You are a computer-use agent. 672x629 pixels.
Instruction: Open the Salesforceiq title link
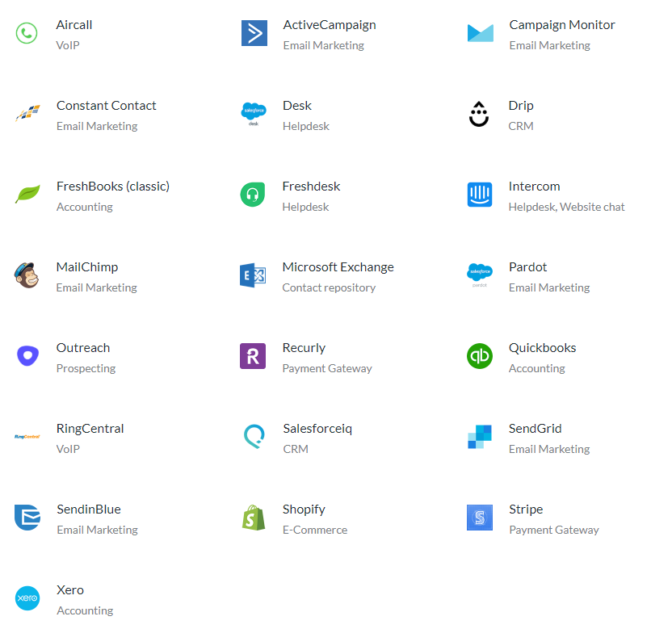(317, 429)
